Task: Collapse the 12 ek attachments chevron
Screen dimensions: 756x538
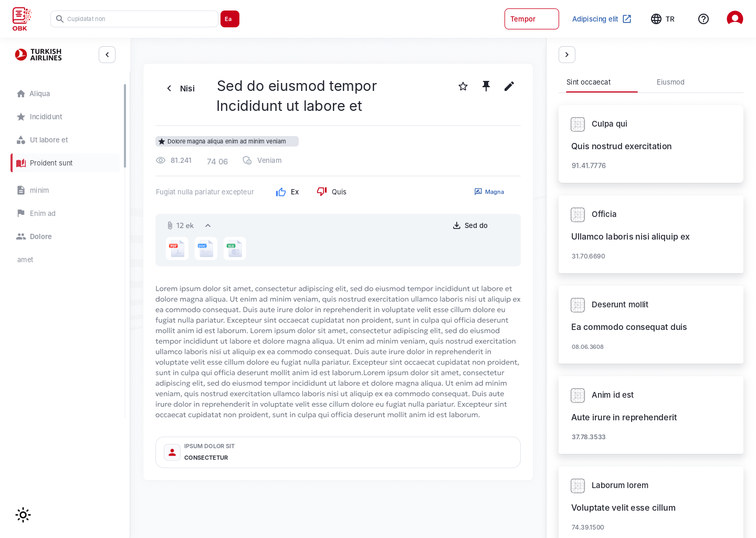Action: pyautogui.click(x=208, y=225)
